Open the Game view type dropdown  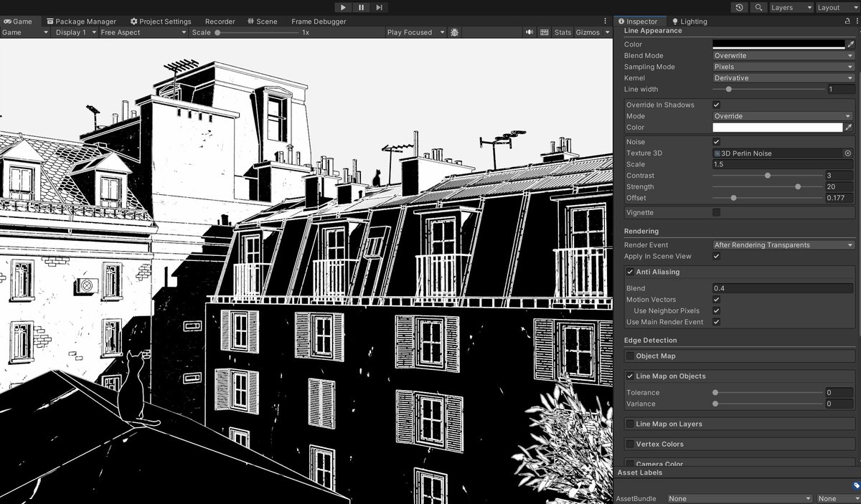25,32
